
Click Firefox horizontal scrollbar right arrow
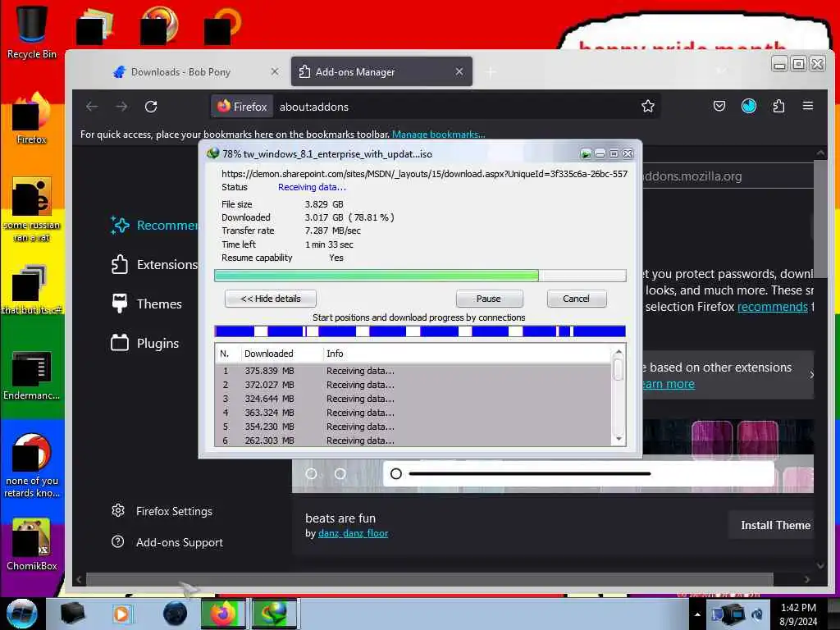coord(807,579)
